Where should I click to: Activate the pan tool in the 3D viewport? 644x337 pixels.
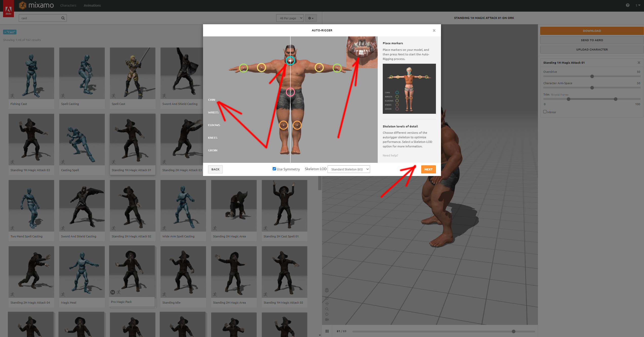pos(327,304)
